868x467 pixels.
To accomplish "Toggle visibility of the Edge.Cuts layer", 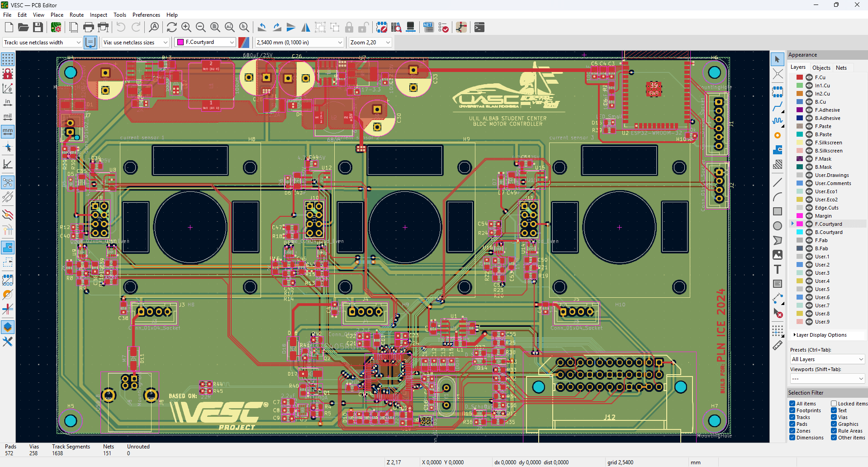I will pos(809,208).
